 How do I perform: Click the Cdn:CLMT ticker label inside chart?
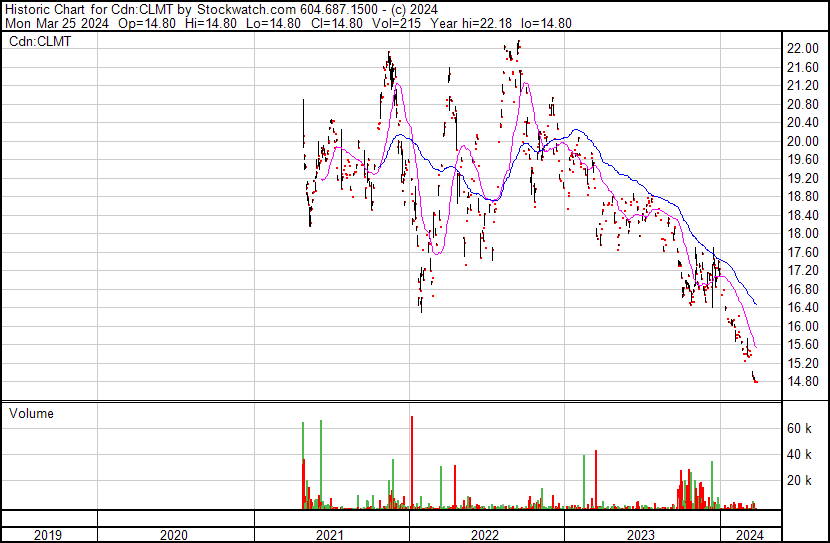tap(38, 42)
